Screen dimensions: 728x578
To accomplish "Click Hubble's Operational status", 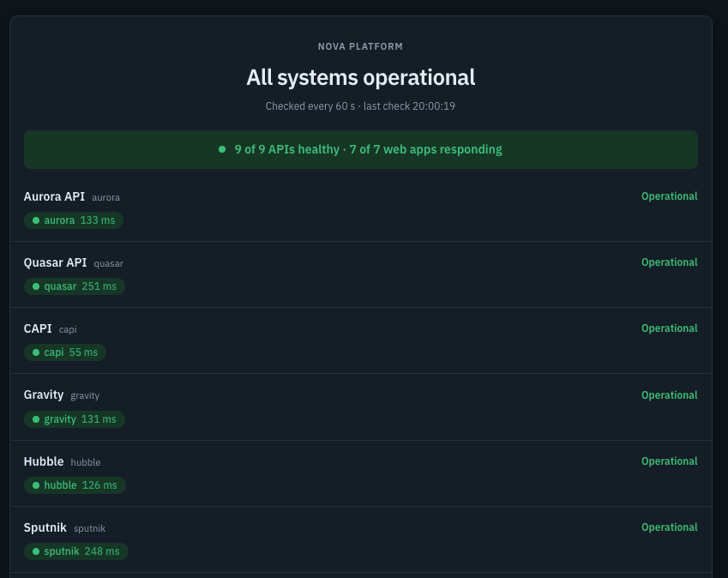I will point(669,461).
